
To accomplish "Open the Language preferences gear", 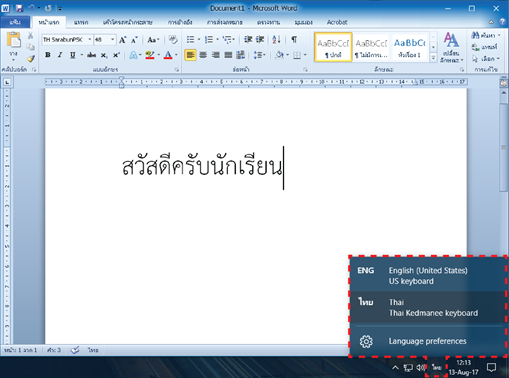I will 366,341.
